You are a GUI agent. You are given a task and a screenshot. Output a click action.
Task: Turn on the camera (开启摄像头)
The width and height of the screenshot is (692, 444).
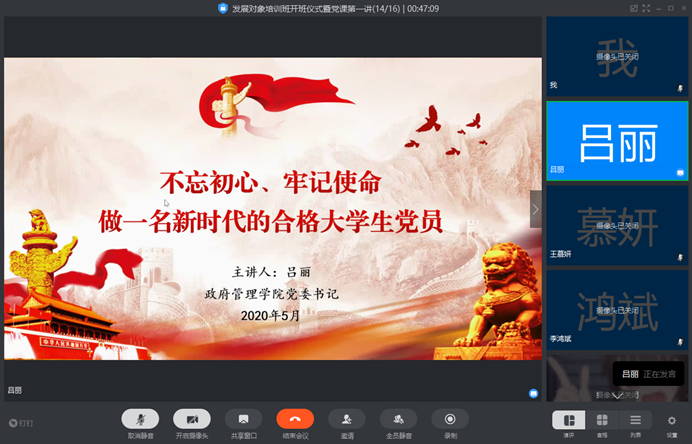tap(191, 419)
